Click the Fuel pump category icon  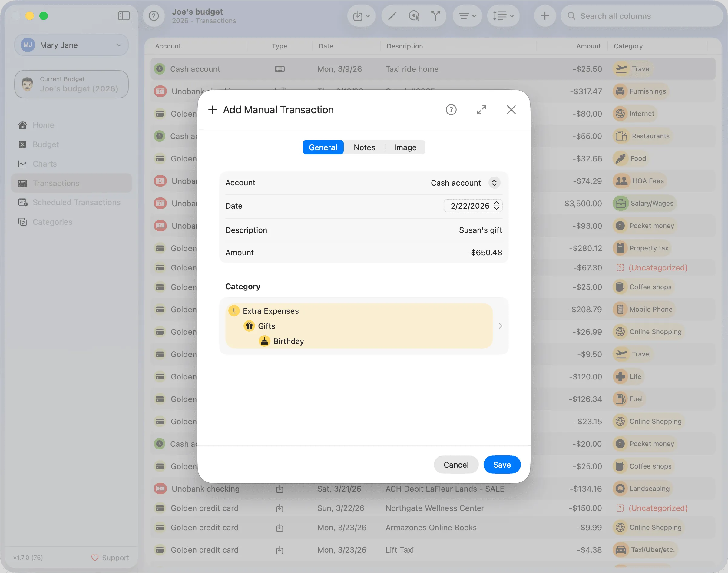coord(620,399)
